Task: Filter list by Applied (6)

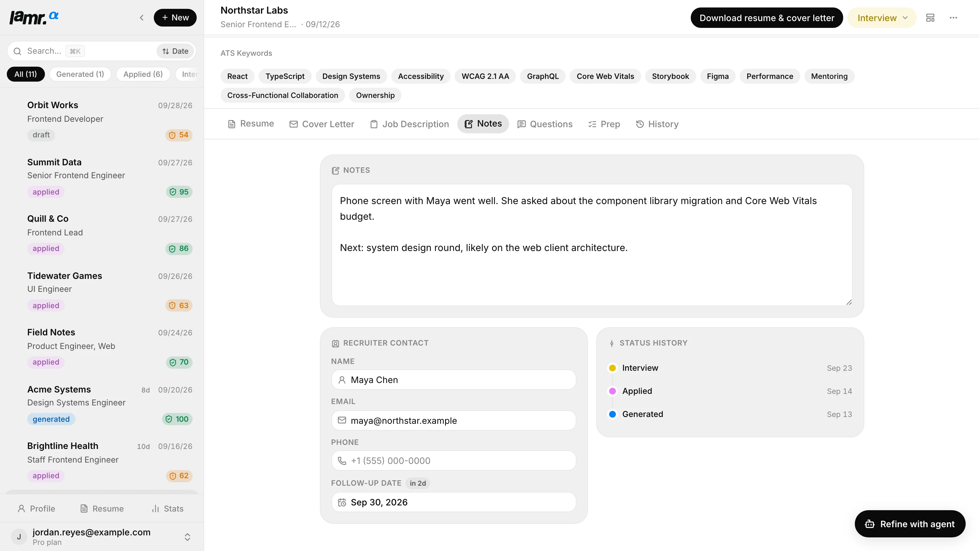Action: coord(143,74)
